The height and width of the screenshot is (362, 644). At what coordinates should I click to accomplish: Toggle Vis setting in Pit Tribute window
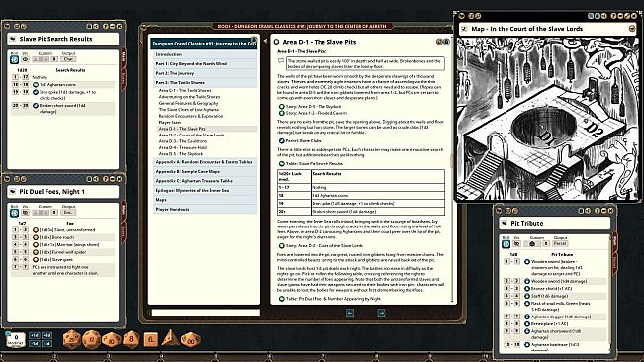pyautogui.click(x=516, y=243)
